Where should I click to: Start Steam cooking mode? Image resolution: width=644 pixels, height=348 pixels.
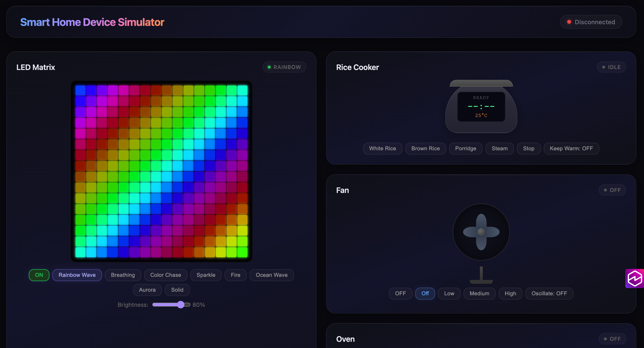click(500, 148)
